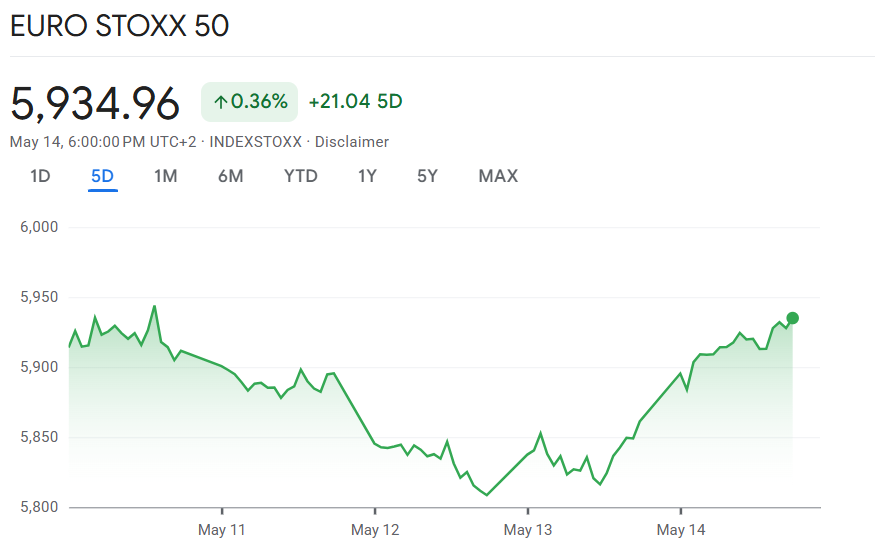This screenshot has width=875, height=553.
Task: Switch chart to 5Y range
Action: point(427,176)
